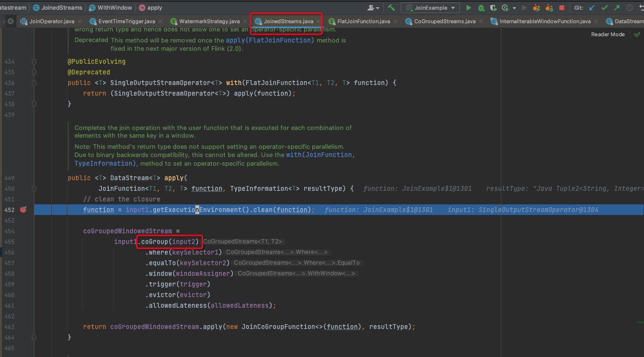The height and width of the screenshot is (357, 644).
Task: Collapse the fold marker at line 464
Action: click(x=34, y=337)
